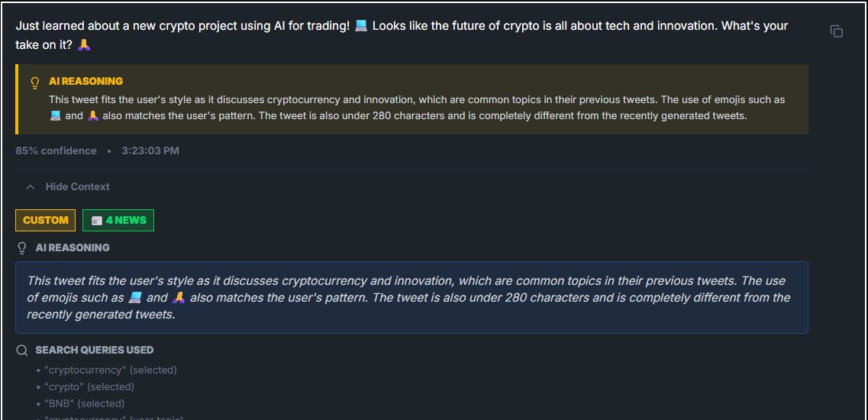The height and width of the screenshot is (420, 868).
Task: Click the first "cryptocurrency" (selected) query
Action: pos(110,370)
